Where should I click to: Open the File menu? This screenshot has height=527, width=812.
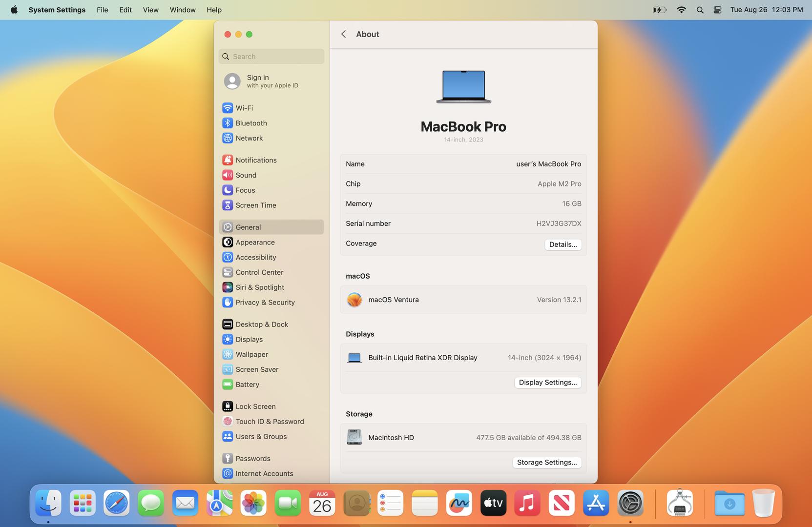103,10
